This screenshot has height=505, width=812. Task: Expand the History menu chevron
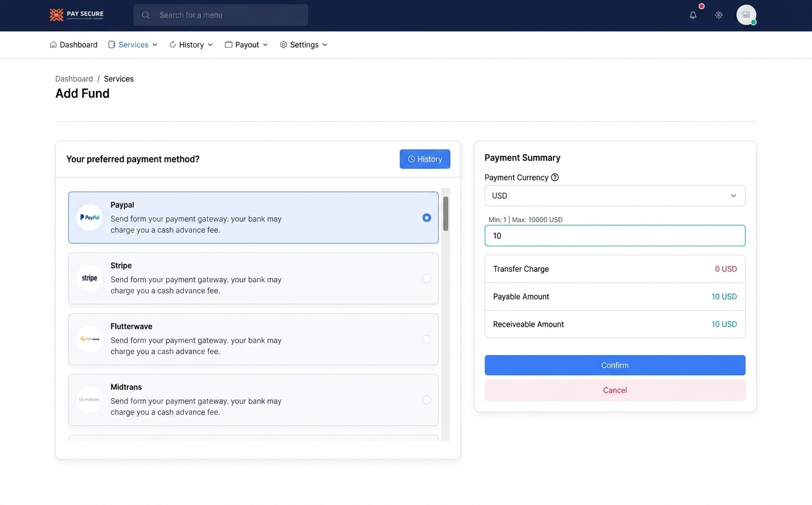pos(210,45)
